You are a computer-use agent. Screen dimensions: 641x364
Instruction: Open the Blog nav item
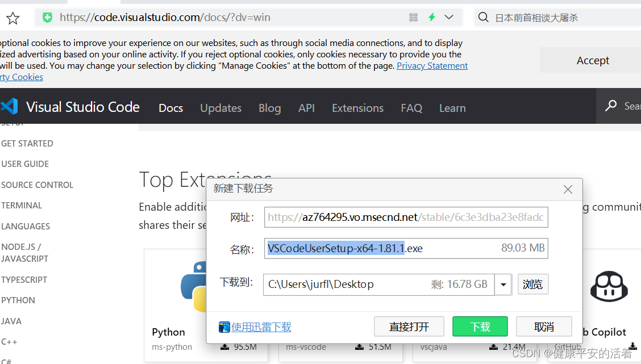(270, 108)
